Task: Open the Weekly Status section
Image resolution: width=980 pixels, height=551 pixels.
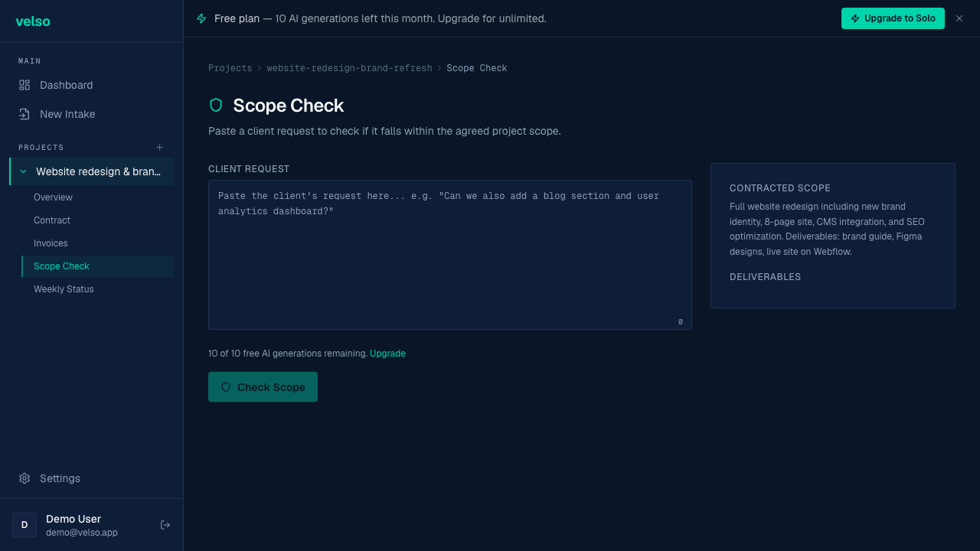Action: coord(97,289)
